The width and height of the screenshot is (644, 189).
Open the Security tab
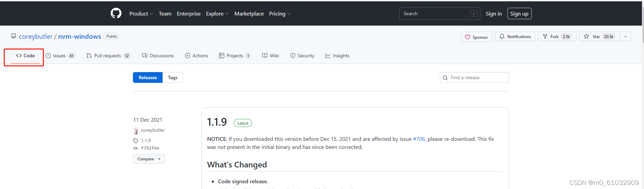click(302, 56)
